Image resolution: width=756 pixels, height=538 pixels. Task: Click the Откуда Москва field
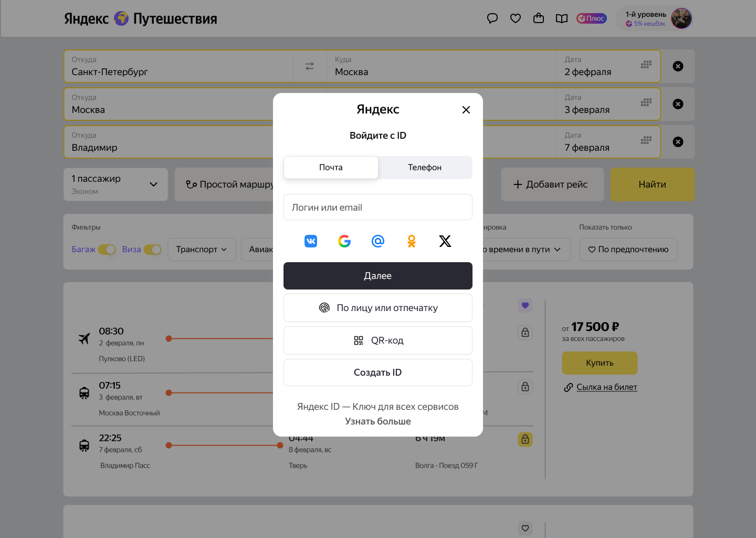[169, 104]
